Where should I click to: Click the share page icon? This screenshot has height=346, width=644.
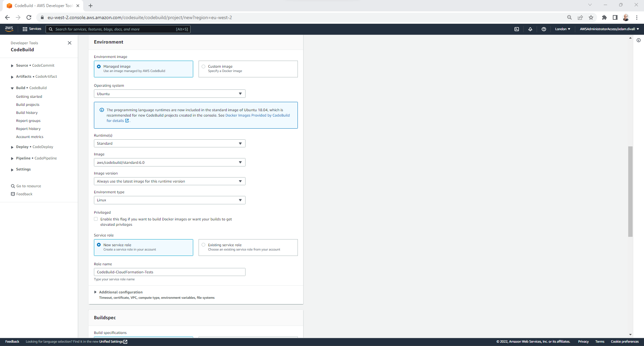(x=580, y=17)
